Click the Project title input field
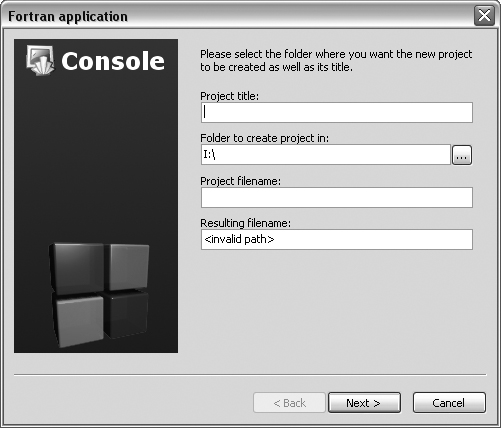 [337, 112]
